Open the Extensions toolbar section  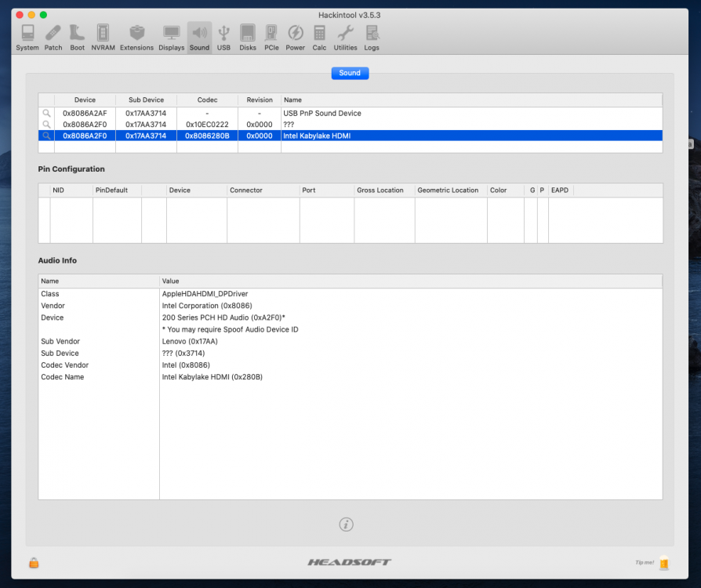tap(136, 38)
